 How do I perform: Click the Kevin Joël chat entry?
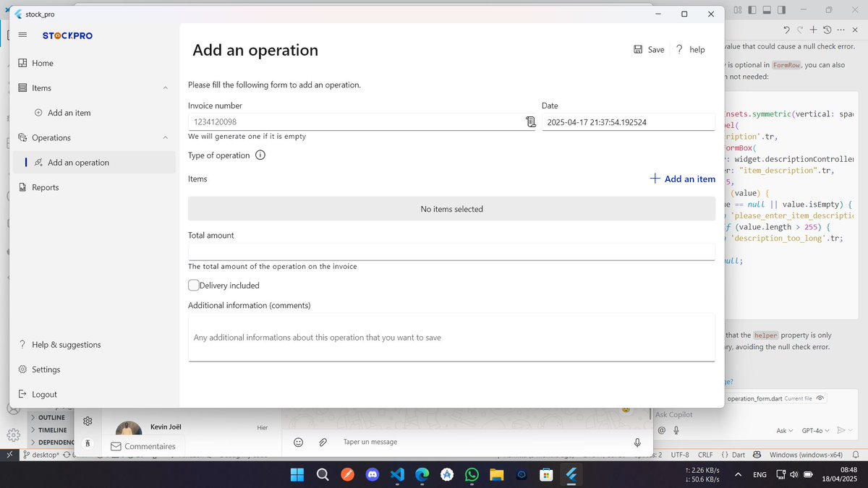192,427
